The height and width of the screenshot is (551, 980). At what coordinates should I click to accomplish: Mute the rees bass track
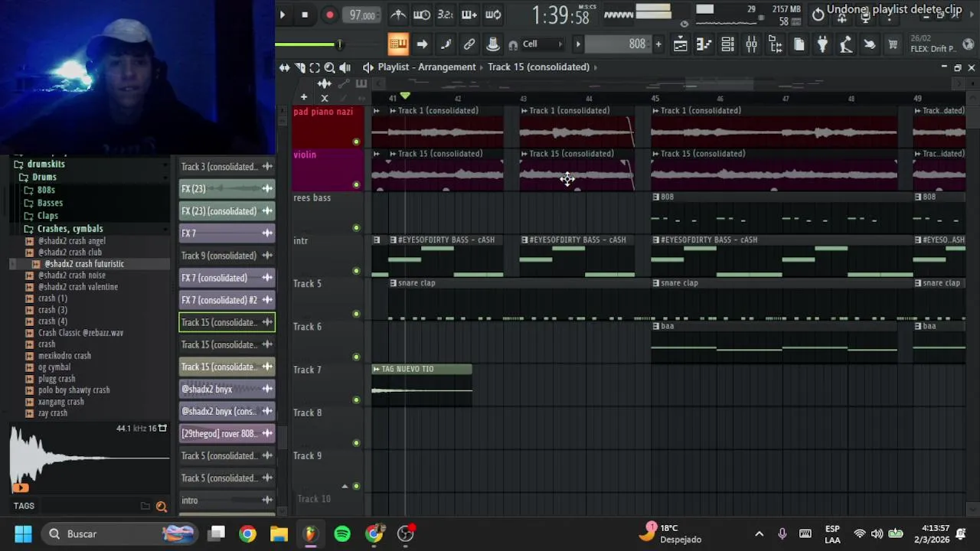pos(356,227)
